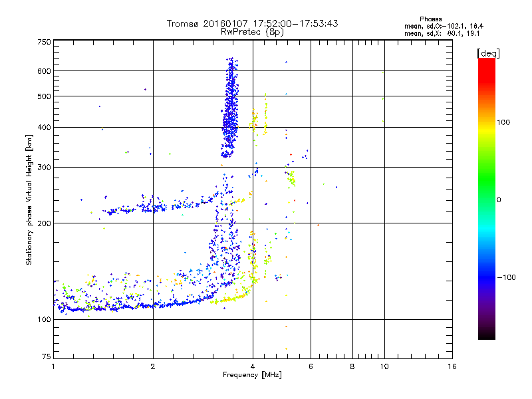Click the y-axis '400' tick label

tap(44, 128)
